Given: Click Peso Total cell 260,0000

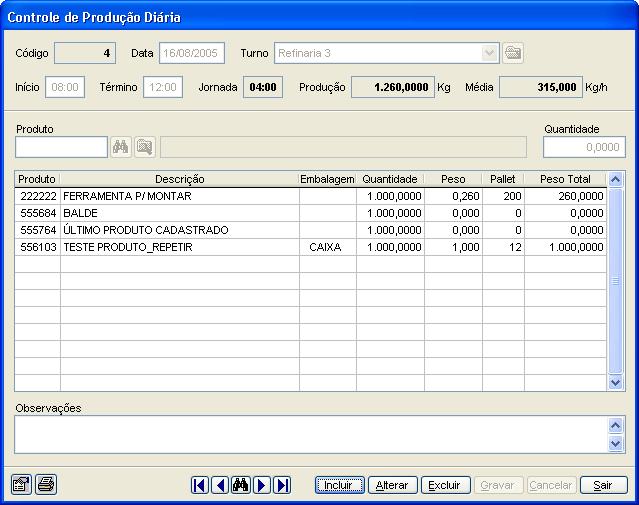Looking at the screenshot, I should [x=565, y=196].
